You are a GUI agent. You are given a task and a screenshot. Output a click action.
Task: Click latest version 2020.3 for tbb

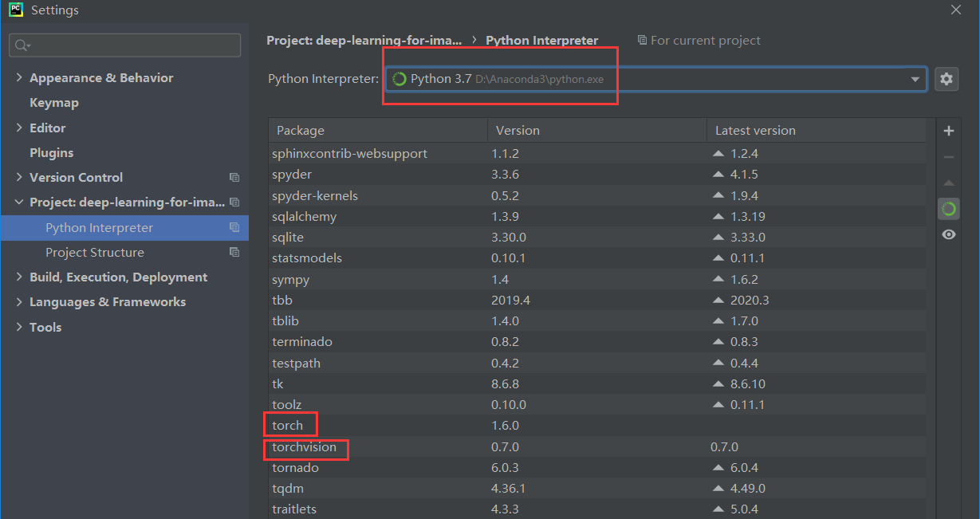coord(750,300)
